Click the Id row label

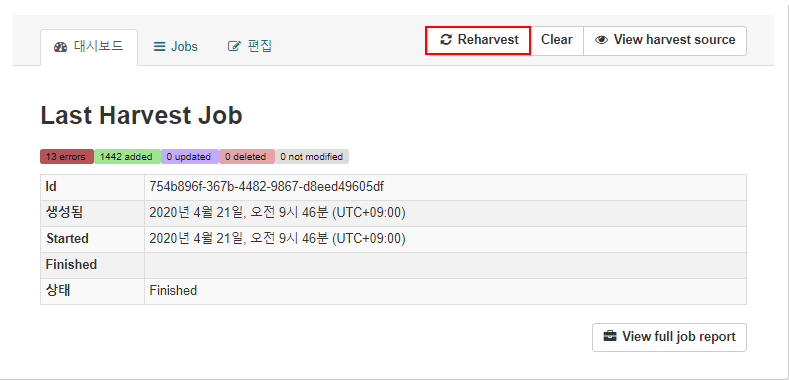[51, 187]
